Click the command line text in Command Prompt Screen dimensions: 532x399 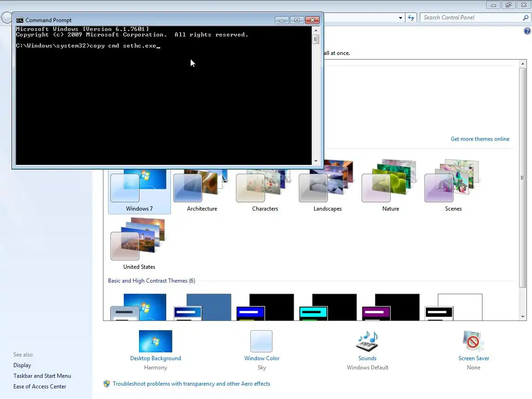(88, 46)
